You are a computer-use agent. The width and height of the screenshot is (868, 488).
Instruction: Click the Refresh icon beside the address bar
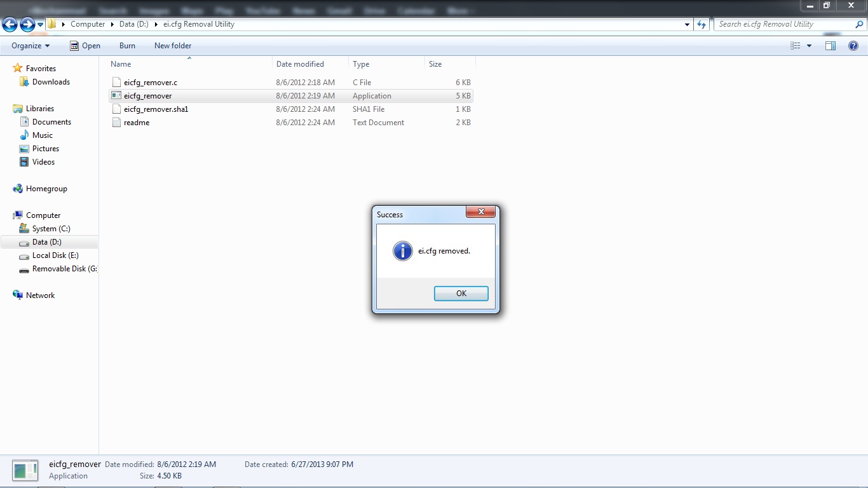click(x=700, y=24)
